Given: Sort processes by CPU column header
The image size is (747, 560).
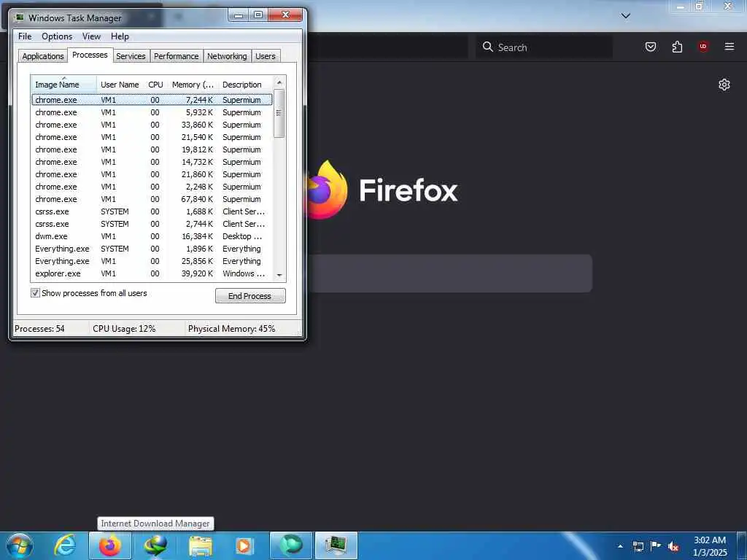Looking at the screenshot, I should pyautogui.click(x=155, y=85).
